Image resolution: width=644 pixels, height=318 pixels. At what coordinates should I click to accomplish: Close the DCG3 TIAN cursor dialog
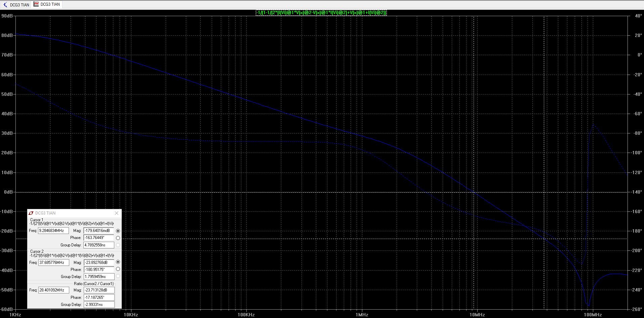coord(117,213)
